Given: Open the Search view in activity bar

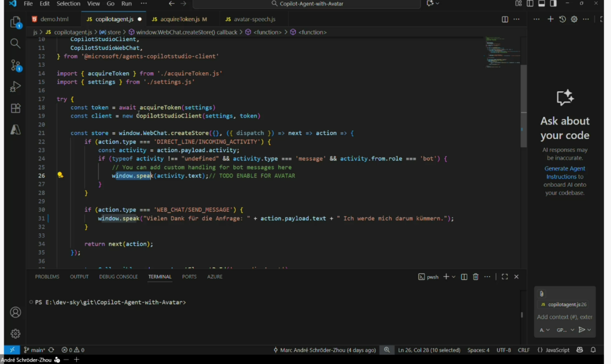Looking at the screenshot, I should coord(16,44).
